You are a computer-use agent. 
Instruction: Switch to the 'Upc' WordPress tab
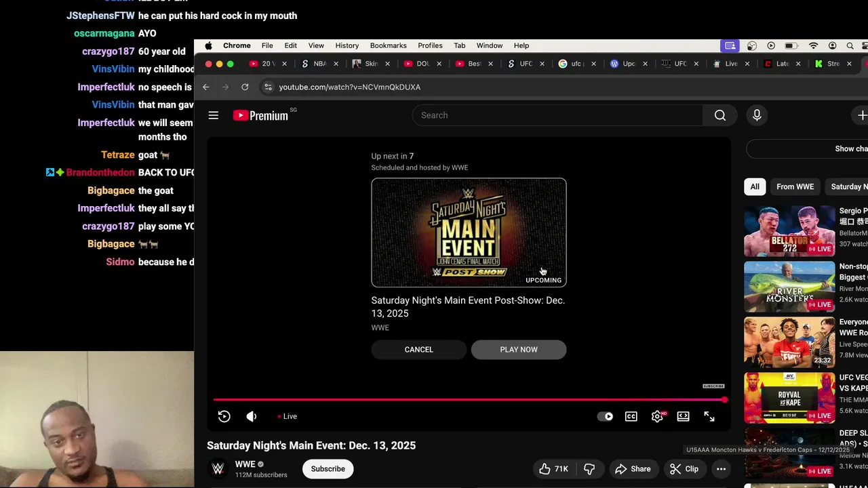627,64
